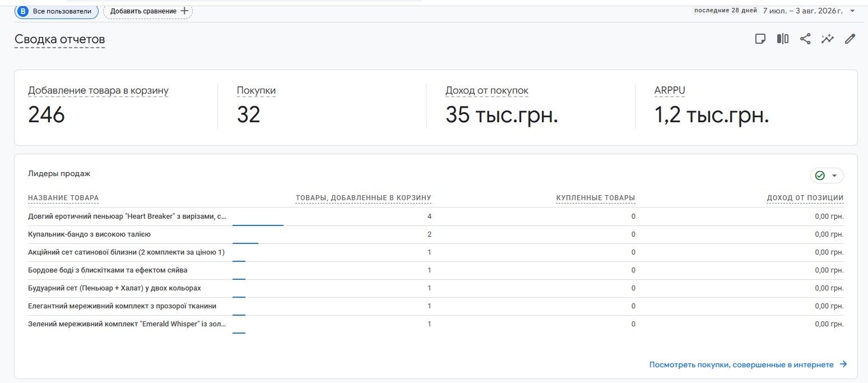Click purchased count 0 in Купальник-бандо row
868x383 pixels.
[633, 234]
